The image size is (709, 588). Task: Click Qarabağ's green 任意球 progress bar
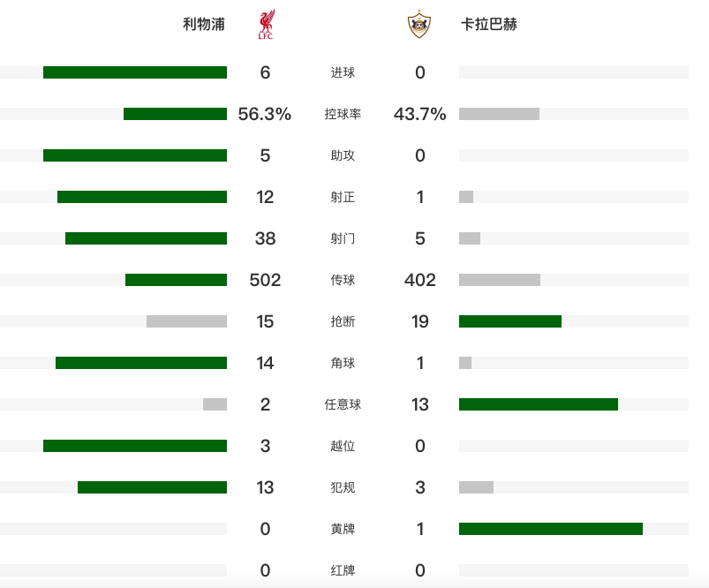point(539,404)
